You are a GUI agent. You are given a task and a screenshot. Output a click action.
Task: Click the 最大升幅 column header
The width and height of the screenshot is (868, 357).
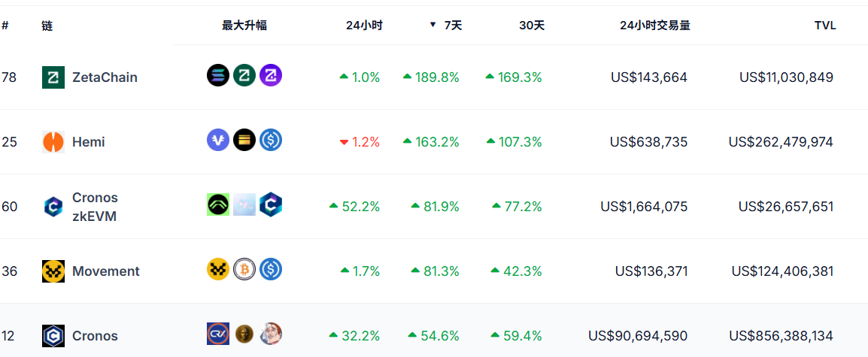(244, 26)
